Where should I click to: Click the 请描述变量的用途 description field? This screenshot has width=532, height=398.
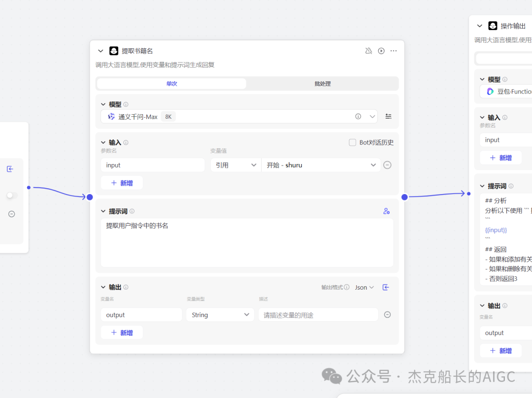tap(318, 315)
